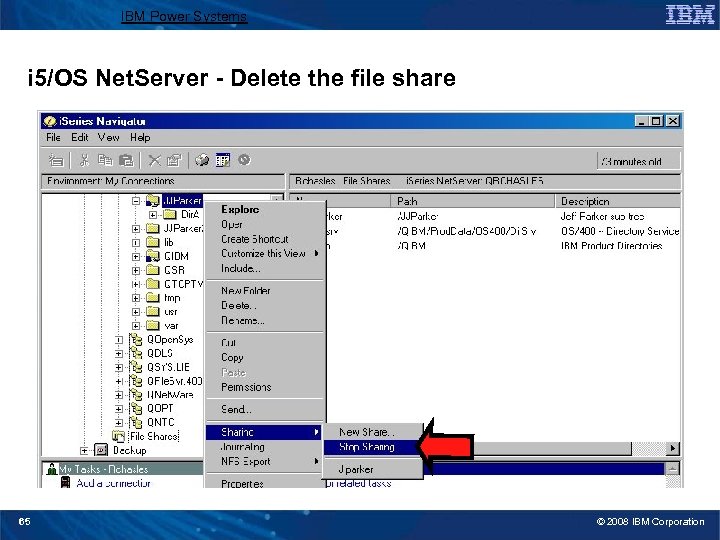Select the DirA folder icon
This screenshot has width=720, height=540.
pyautogui.click(x=170, y=214)
